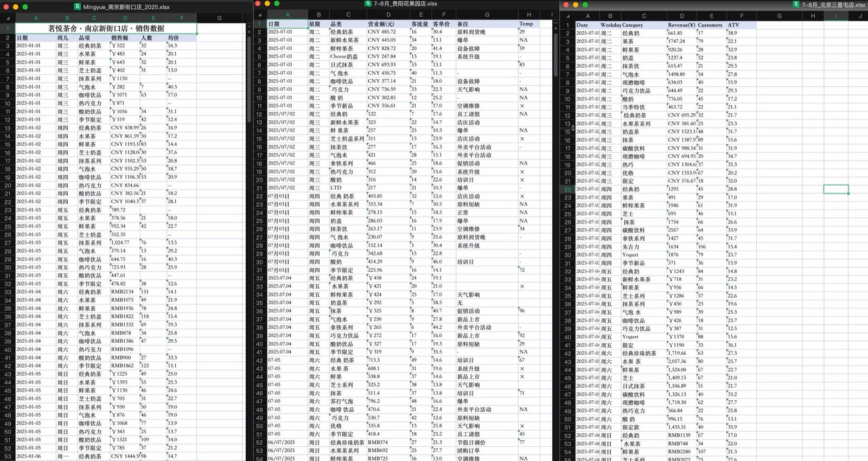Click the 北京三里屯店 workbook title icon

pyautogui.click(x=796, y=4)
